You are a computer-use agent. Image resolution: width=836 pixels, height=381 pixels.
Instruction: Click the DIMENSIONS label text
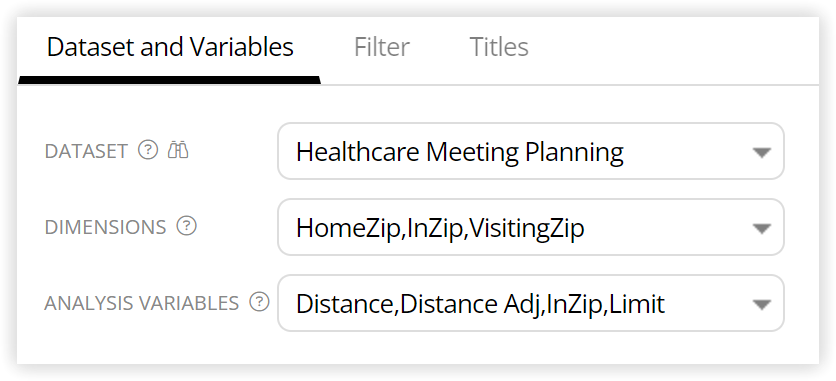(x=106, y=227)
